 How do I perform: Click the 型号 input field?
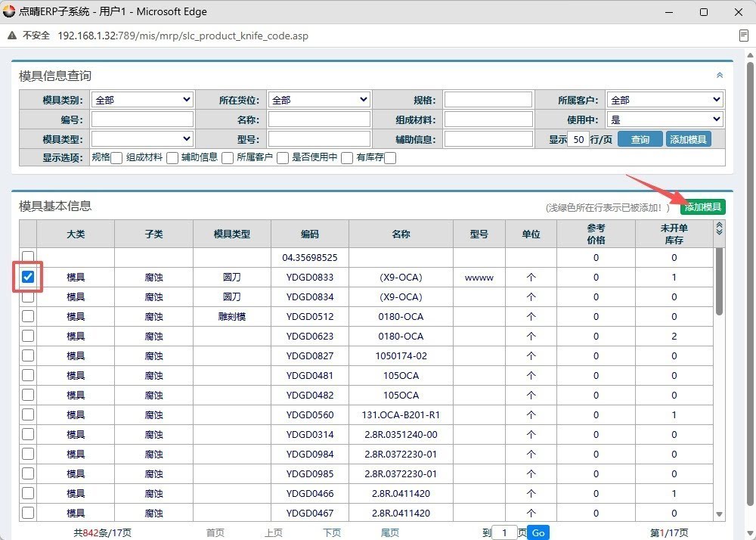(x=319, y=139)
